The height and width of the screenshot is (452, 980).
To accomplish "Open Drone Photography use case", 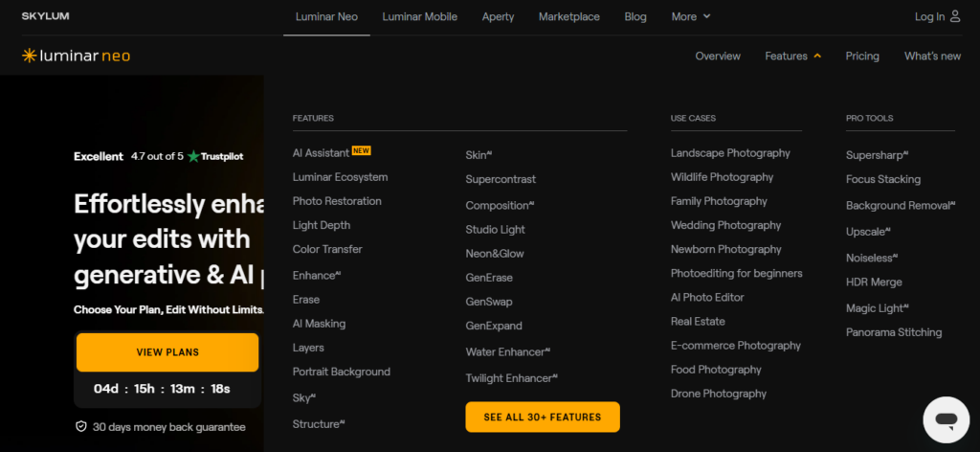I will click(719, 394).
